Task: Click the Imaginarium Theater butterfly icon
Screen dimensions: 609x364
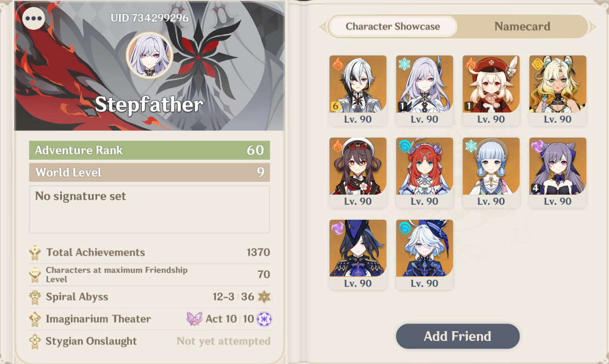Action: pyautogui.click(x=194, y=319)
